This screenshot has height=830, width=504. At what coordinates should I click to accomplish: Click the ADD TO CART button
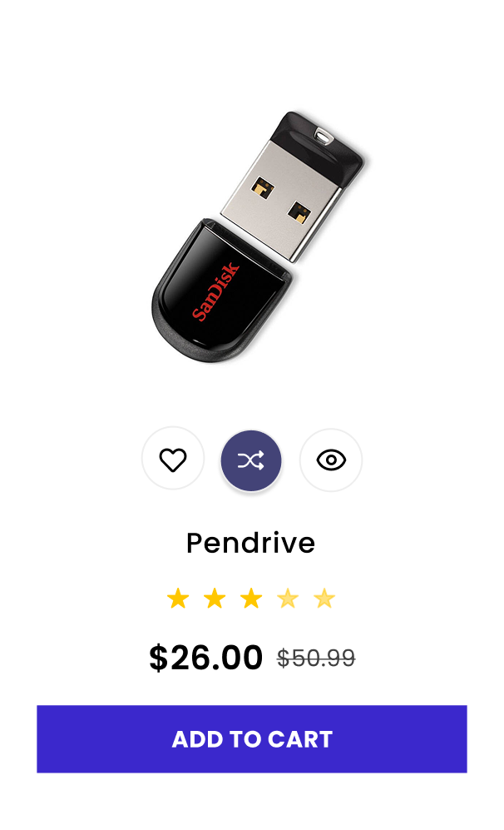tap(252, 739)
